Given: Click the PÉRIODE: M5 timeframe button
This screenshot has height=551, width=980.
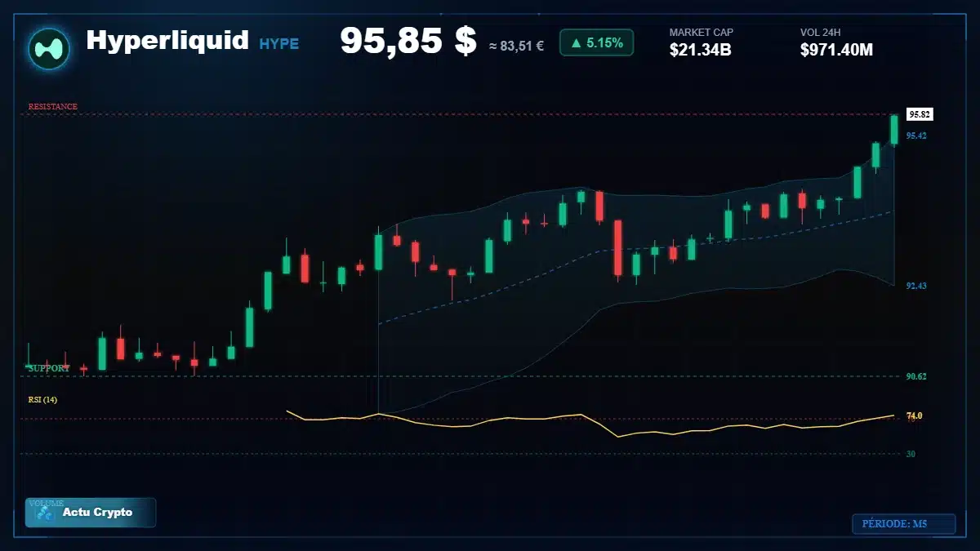Looking at the screenshot, I should [903, 524].
